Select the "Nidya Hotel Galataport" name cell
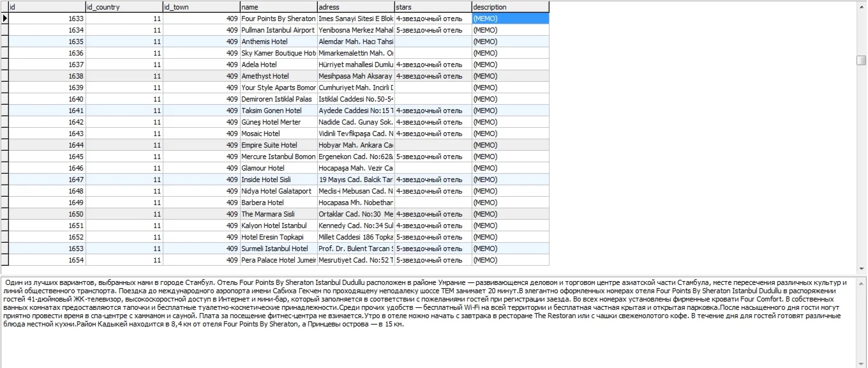 pyautogui.click(x=278, y=191)
